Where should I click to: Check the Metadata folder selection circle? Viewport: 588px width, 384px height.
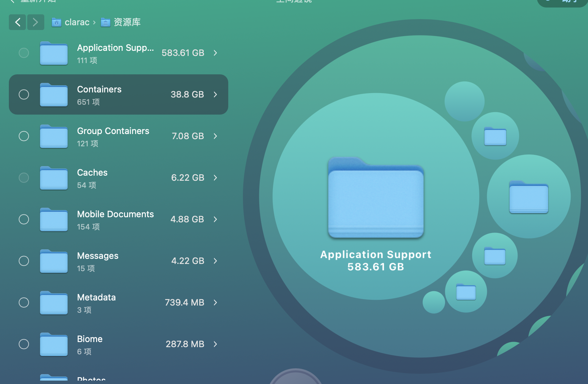[24, 302]
